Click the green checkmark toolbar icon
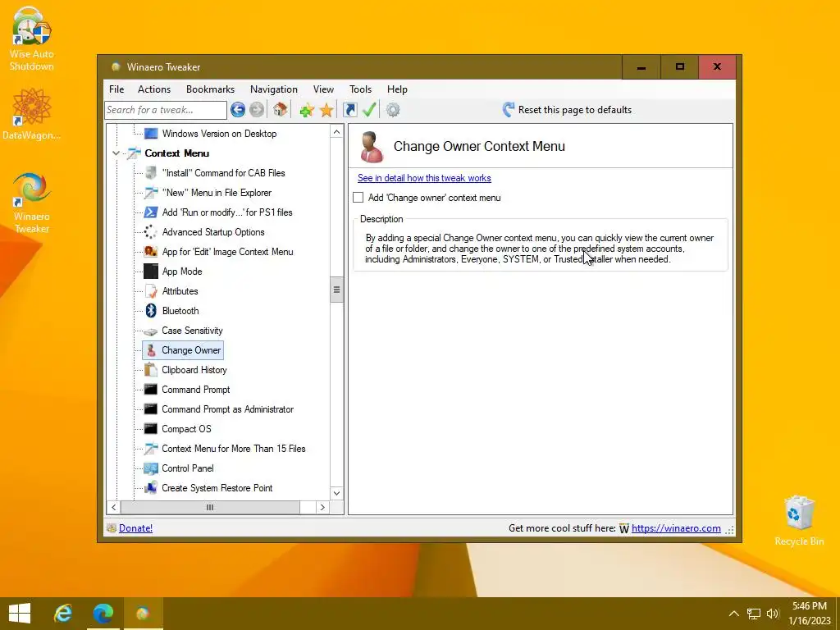 tap(369, 110)
